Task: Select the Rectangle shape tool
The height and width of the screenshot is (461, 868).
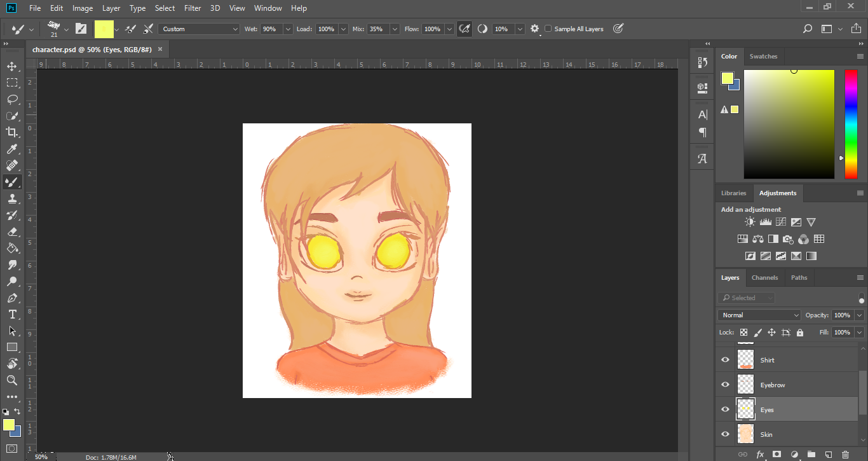Action: (x=12, y=347)
